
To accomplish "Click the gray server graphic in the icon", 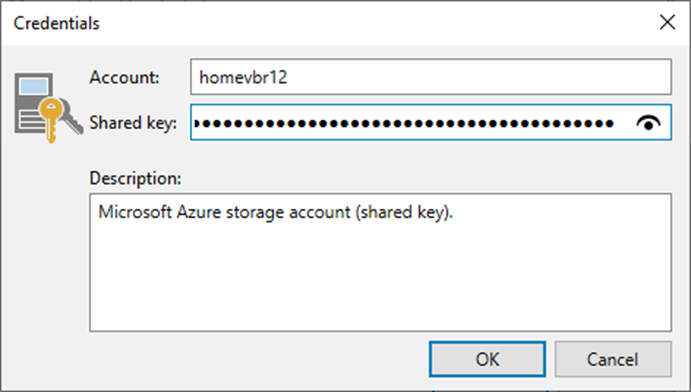I will coord(31,103).
